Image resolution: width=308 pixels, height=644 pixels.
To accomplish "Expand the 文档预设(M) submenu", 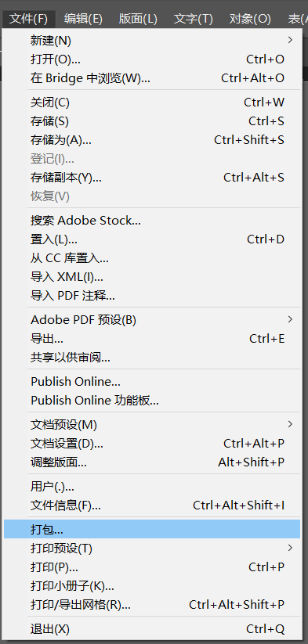I will pyautogui.click(x=152, y=425).
